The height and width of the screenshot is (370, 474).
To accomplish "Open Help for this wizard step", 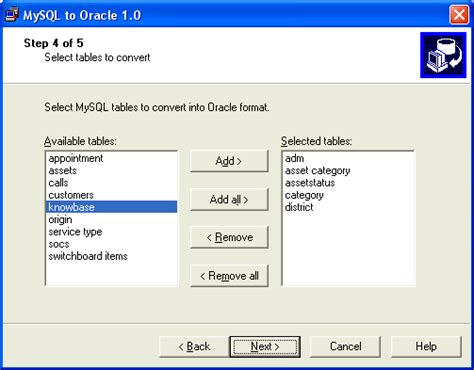I will pyautogui.click(x=426, y=347).
